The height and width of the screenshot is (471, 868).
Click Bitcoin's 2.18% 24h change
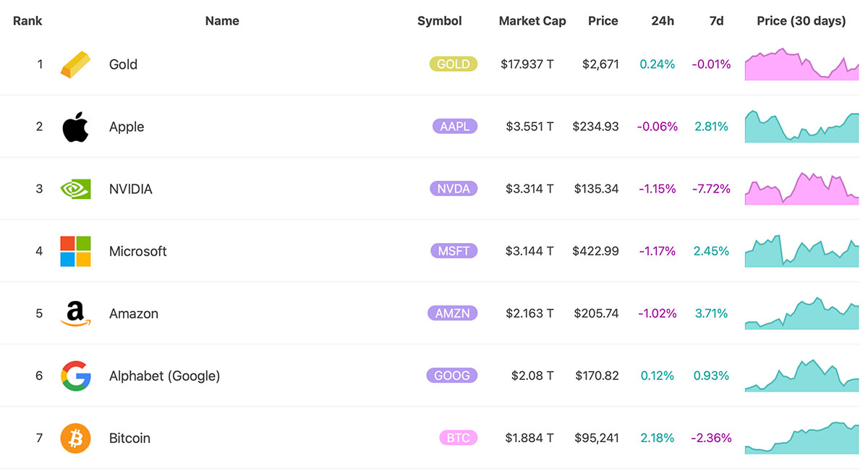click(x=658, y=438)
